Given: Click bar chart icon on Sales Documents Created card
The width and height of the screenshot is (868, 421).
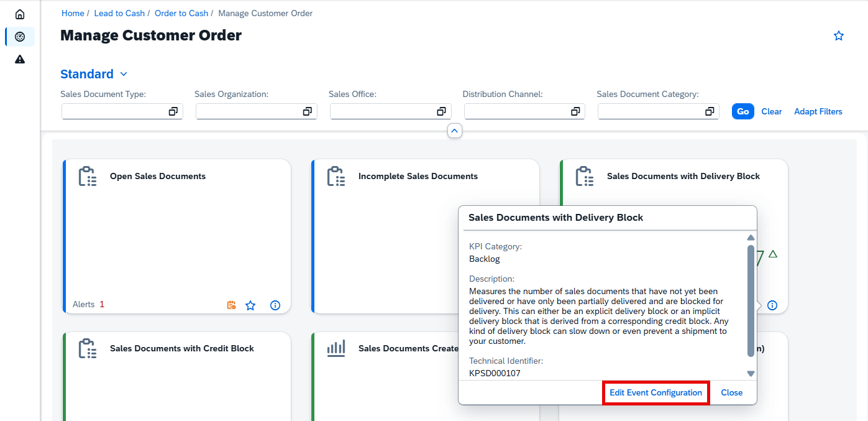Looking at the screenshot, I should tap(336, 349).
